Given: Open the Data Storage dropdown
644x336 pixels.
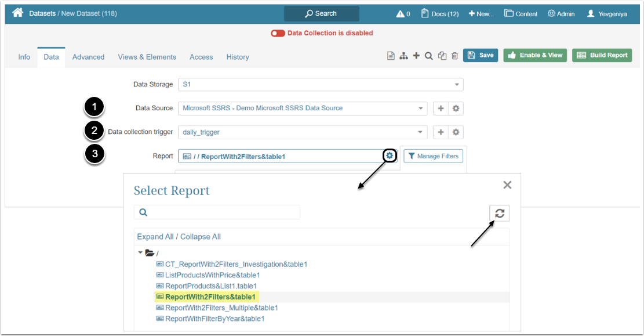Looking at the screenshot, I should pyautogui.click(x=321, y=84).
